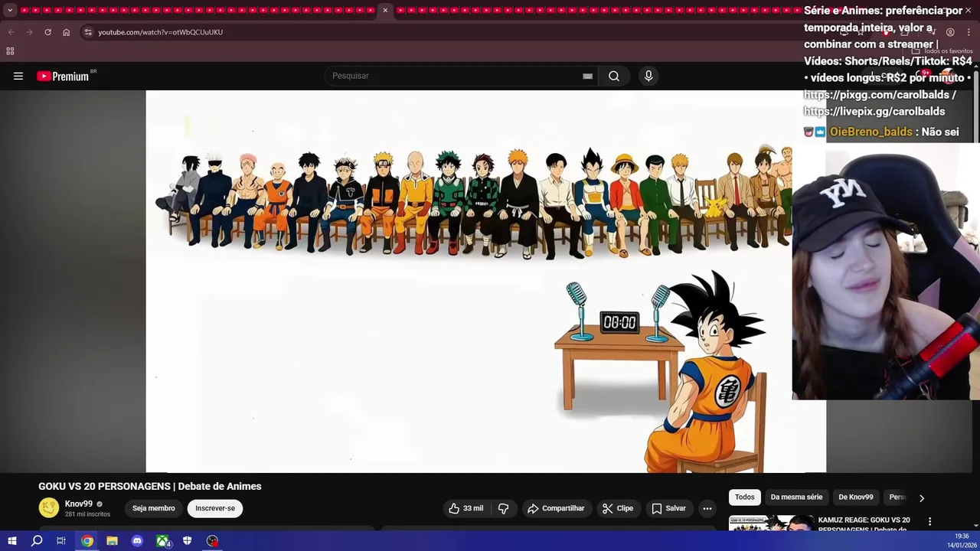Image resolution: width=980 pixels, height=551 pixels.
Task: Open the Compartilhar share dialog
Action: point(557,508)
